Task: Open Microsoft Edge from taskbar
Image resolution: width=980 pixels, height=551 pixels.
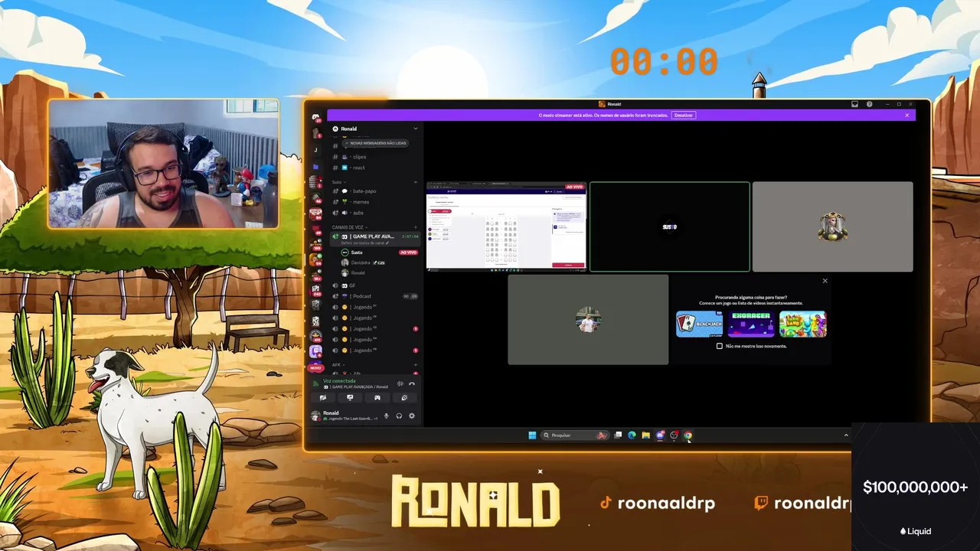Action: 632,435
